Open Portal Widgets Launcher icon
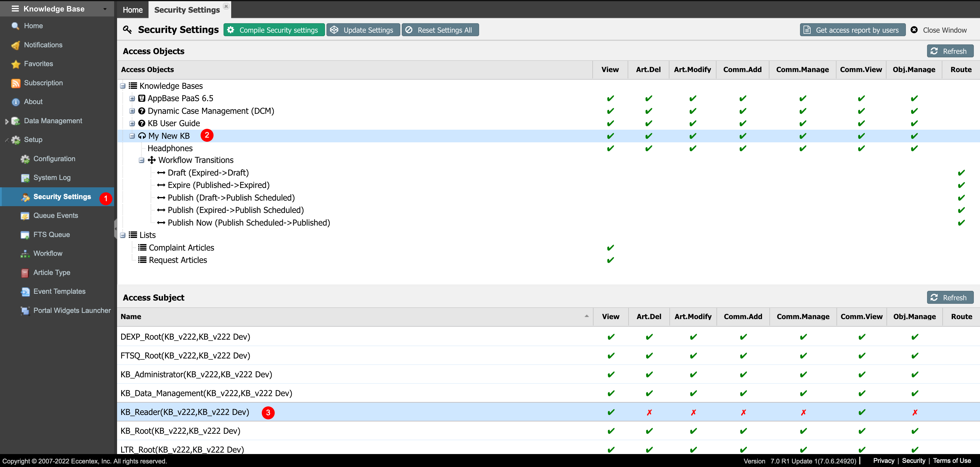Image resolution: width=980 pixels, height=467 pixels. tap(25, 311)
